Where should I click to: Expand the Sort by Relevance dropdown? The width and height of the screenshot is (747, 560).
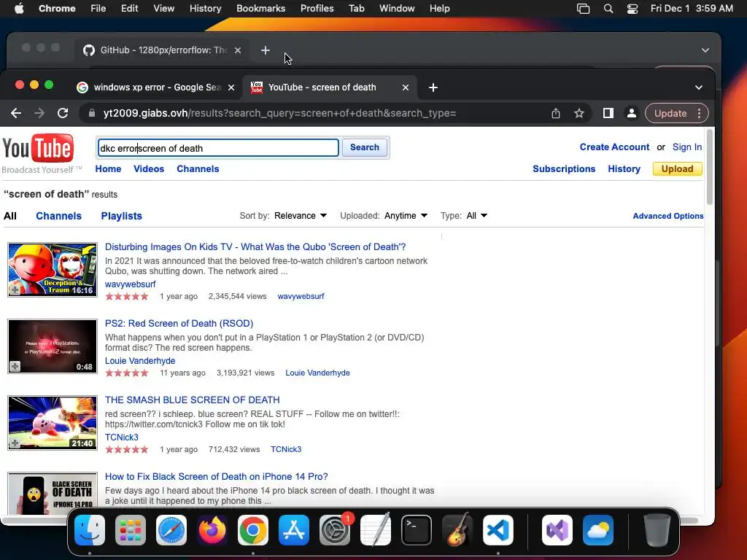tap(300, 216)
